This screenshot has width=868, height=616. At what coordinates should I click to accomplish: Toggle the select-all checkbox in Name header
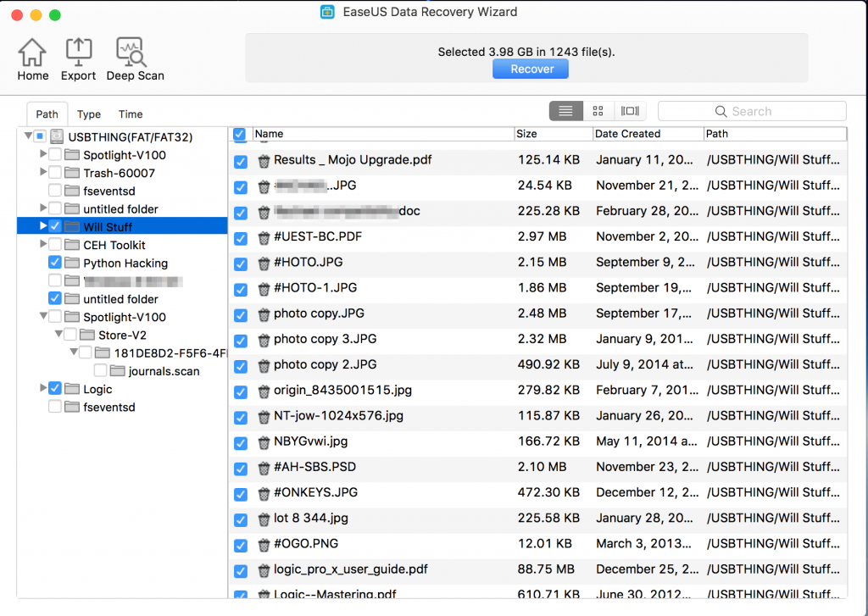pyautogui.click(x=240, y=134)
